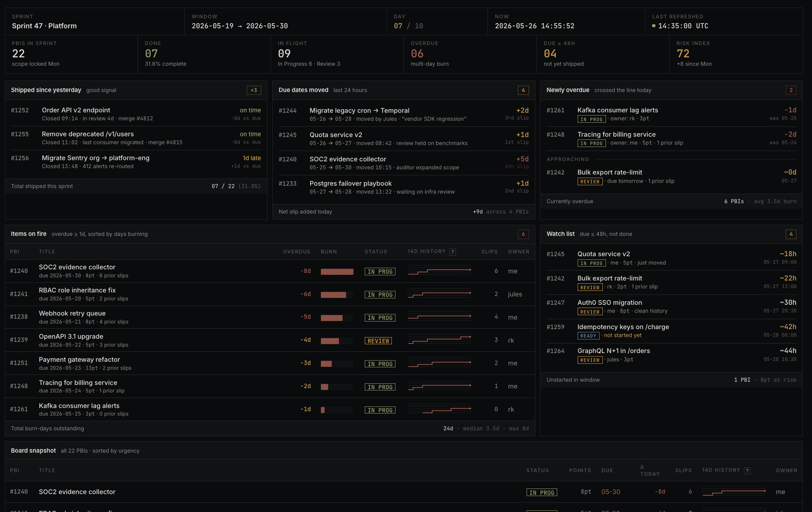812x512 pixels.
Task: Sort Items on fire by OVERDUE column
Action: coord(297,252)
